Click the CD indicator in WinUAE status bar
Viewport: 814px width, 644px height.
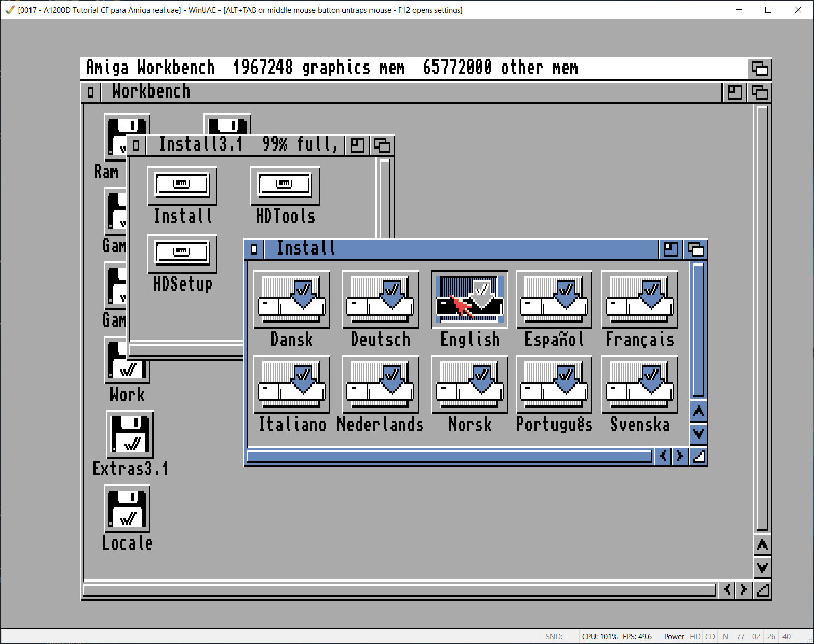click(710, 636)
